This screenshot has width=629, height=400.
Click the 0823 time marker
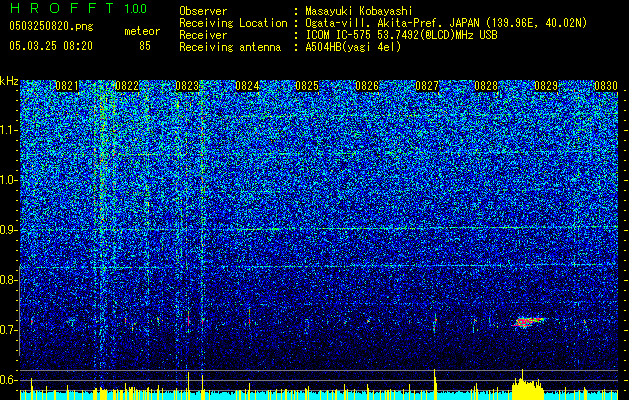[187, 86]
